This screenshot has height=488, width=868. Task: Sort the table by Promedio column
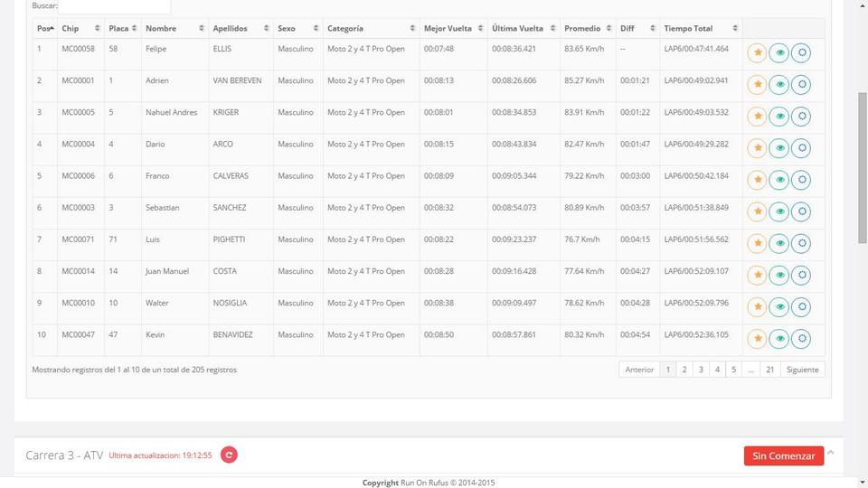[588, 28]
